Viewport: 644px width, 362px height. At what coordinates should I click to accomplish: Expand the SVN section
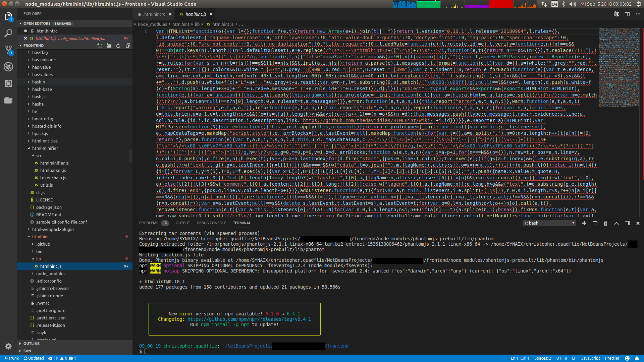[x=74, y=351]
